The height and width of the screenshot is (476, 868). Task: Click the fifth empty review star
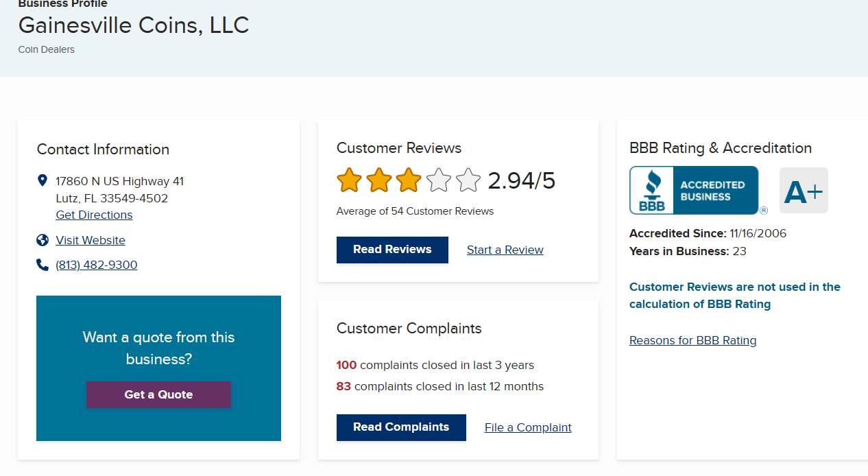[468, 180]
